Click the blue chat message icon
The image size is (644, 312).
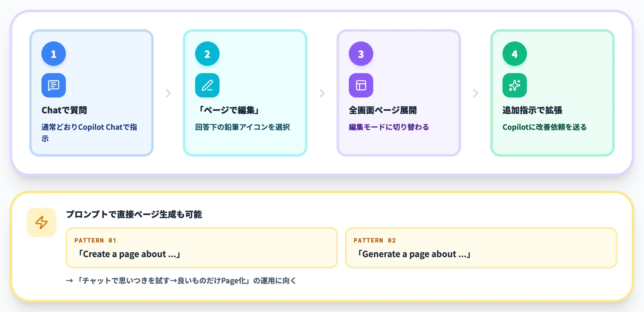click(54, 85)
